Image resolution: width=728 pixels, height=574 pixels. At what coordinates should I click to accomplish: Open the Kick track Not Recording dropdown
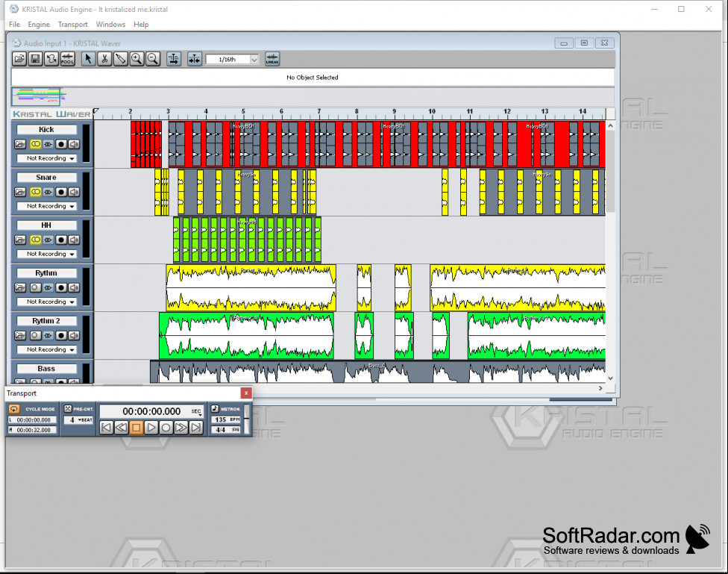click(x=46, y=158)
